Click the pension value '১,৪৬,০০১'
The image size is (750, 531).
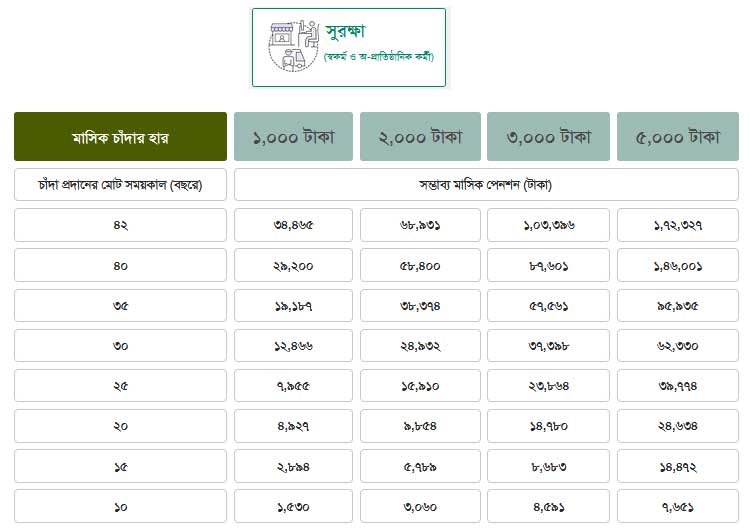[x=678, y=266]
